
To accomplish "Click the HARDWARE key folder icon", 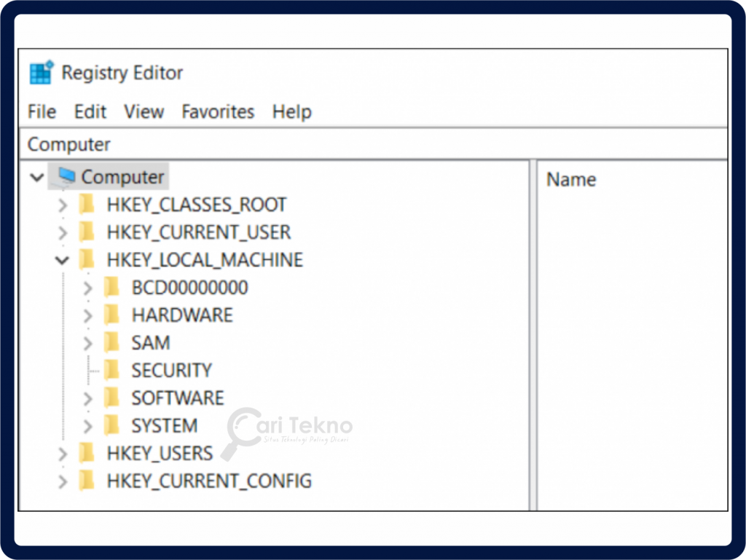I will tap(113, 315).
